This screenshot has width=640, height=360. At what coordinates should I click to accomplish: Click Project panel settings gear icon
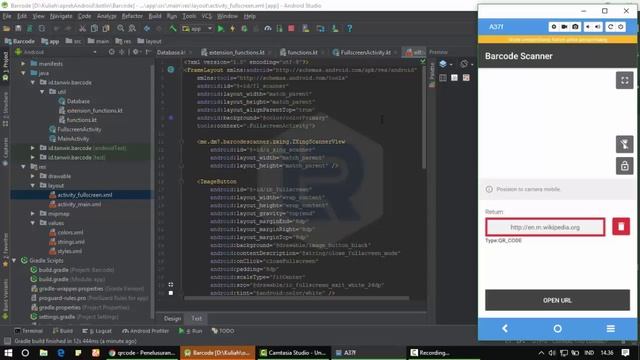[136, 52]
